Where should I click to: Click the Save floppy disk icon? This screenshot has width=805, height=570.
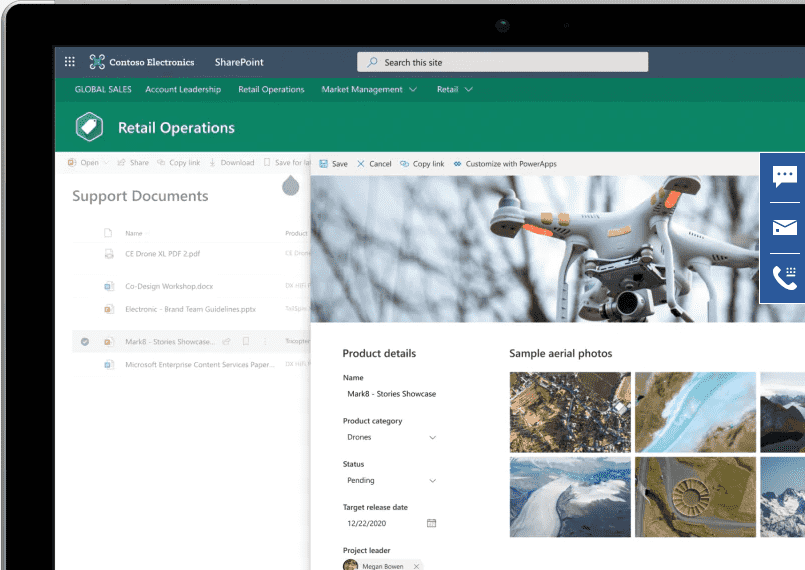click(323, 164)
